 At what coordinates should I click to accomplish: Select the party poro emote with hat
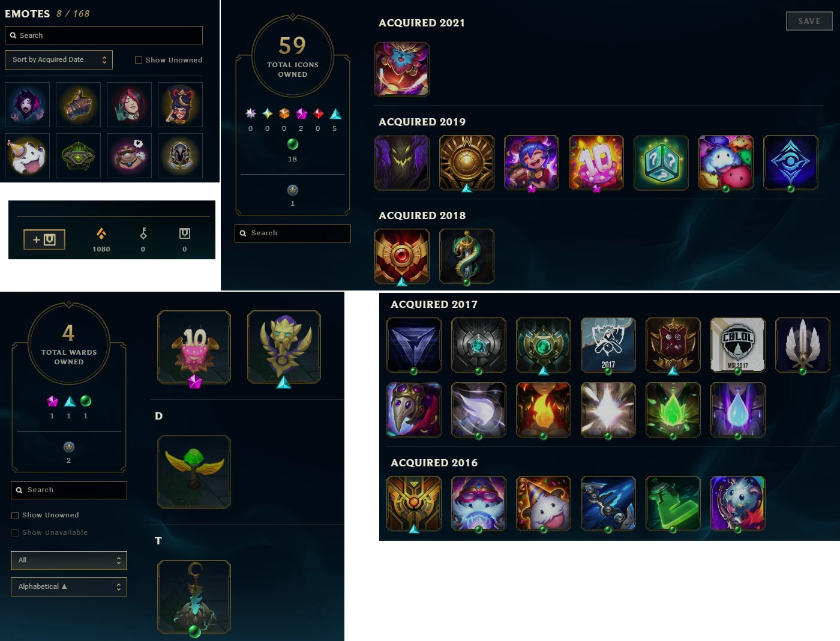click(x=28, y=155)
